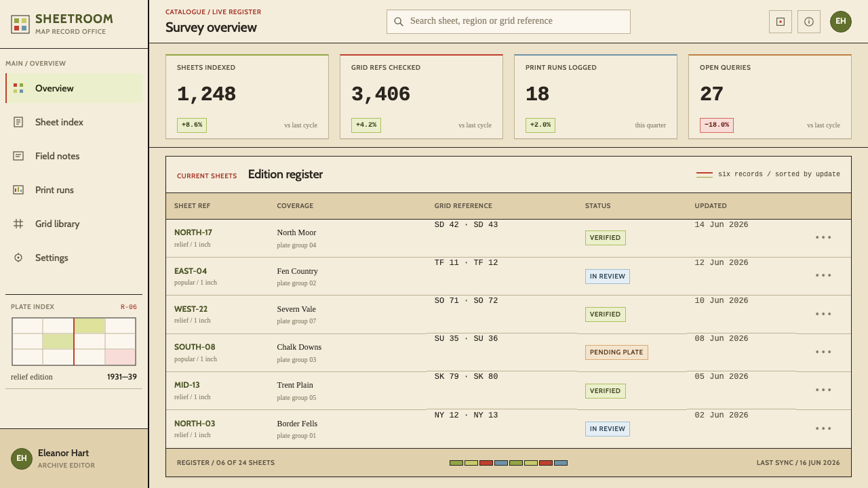Viewport: 868px width, 488px height.
Task: Open the EH avatar in header
Action: pos(841,22)
